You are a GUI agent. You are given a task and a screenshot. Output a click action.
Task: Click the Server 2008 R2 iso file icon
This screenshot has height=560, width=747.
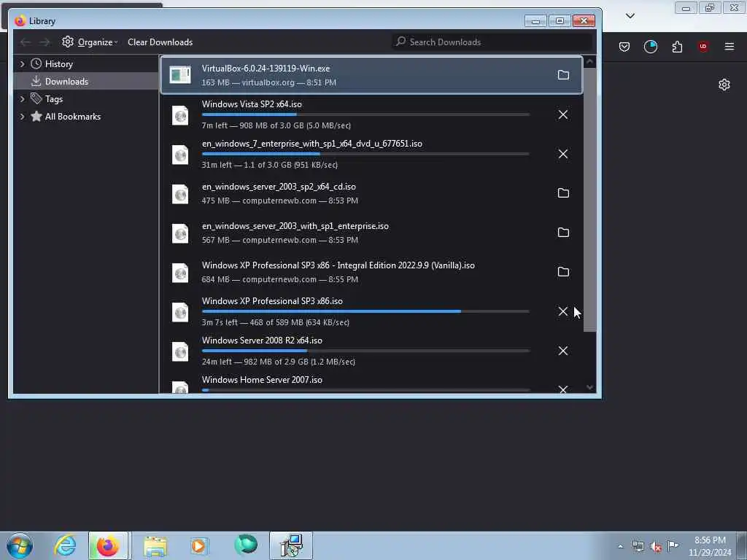pos(180,351)
